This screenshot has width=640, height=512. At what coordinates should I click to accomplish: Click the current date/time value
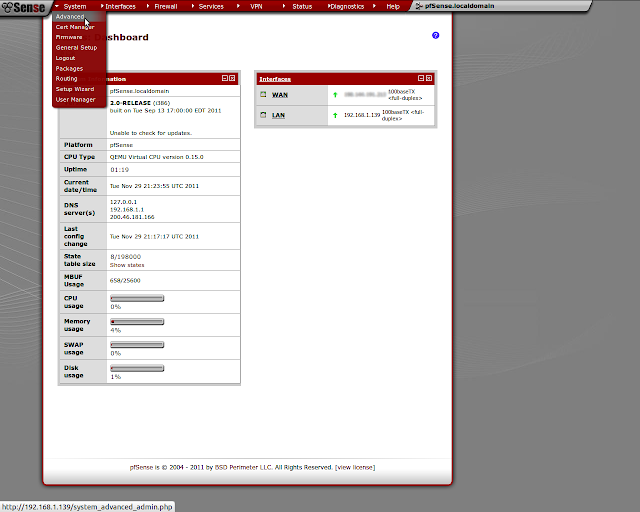point(154,186)
